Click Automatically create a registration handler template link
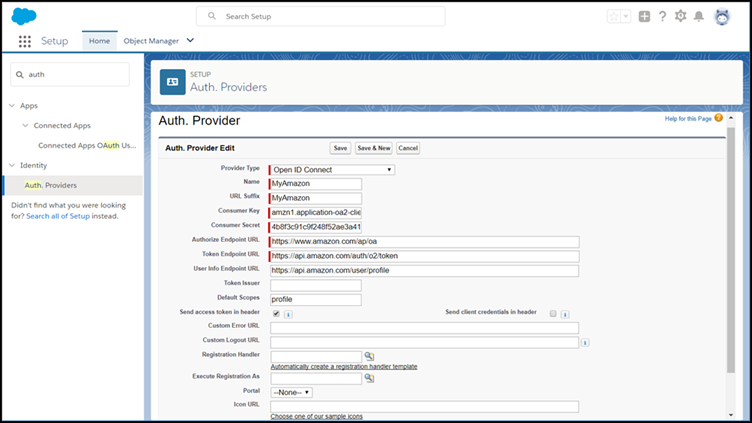752x423 pixels. pyautogui.click(x=344, y=366)
